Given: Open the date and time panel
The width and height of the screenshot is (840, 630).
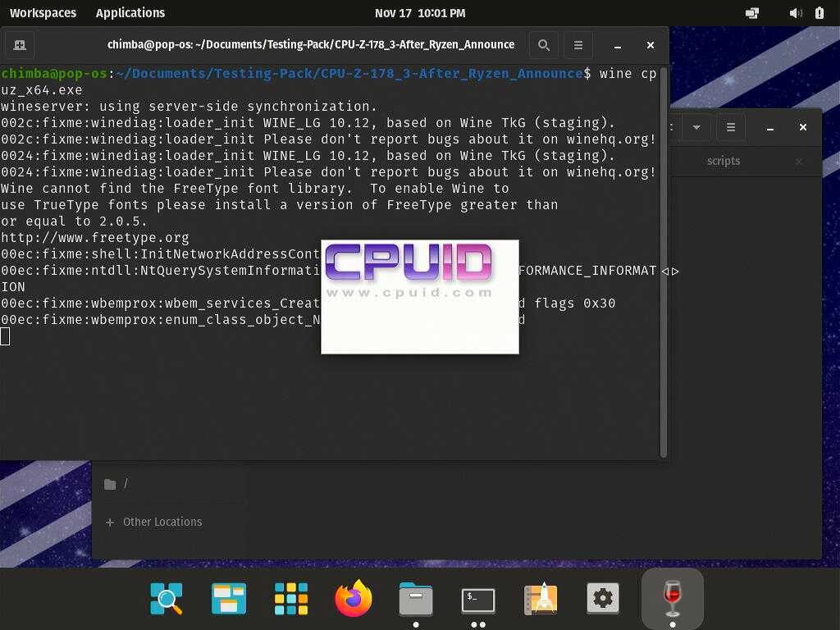Looking at the screenshot, I should (x=420, y=13).
